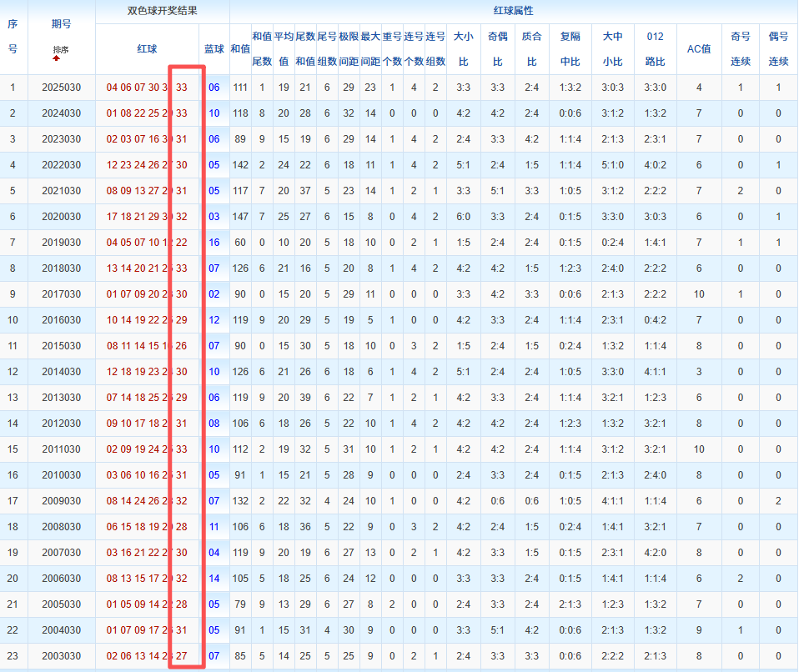Click sum value 147 in row 2020030
The height and width of the screenshot is (672, 799).
coord(240,217)
